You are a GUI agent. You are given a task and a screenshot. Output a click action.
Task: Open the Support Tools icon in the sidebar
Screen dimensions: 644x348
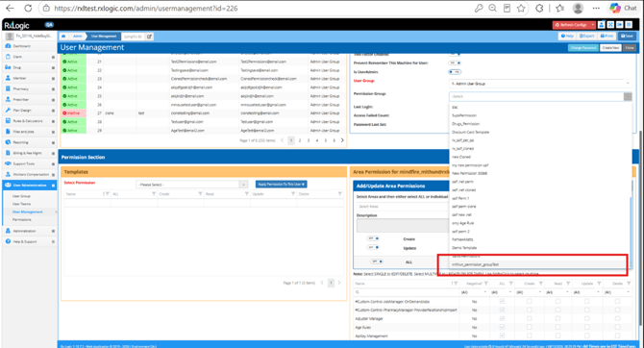(8, 163)
